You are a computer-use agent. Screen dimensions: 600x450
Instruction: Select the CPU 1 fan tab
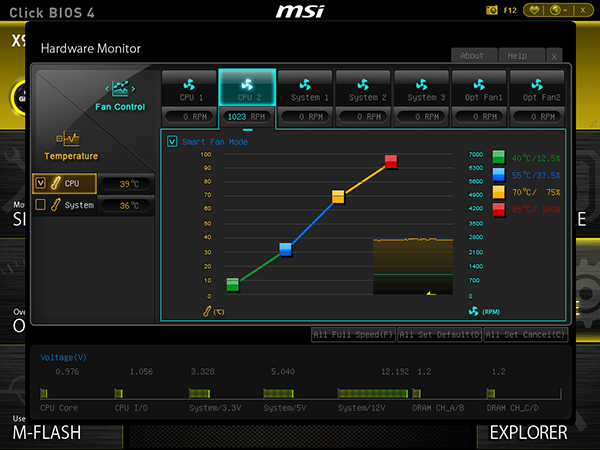coord(189,88)
